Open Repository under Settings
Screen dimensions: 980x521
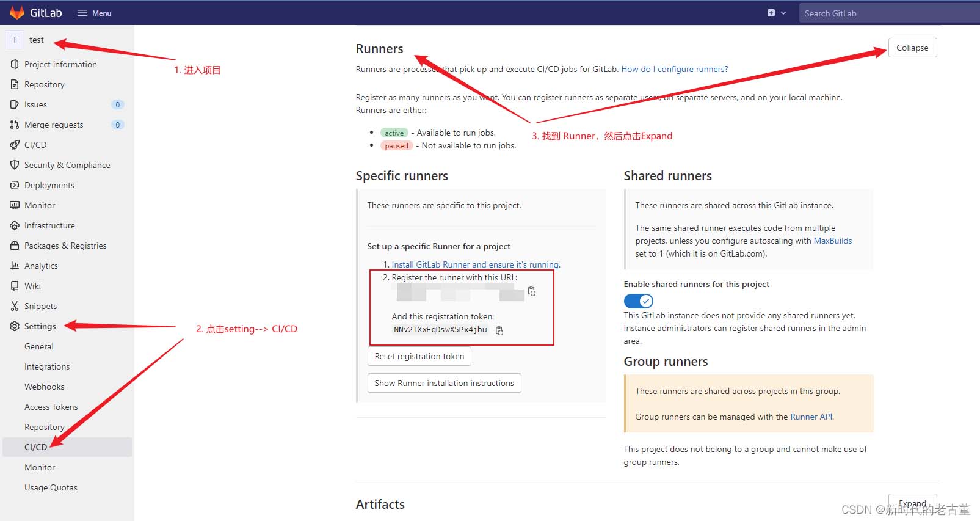(x=44, y=427)
